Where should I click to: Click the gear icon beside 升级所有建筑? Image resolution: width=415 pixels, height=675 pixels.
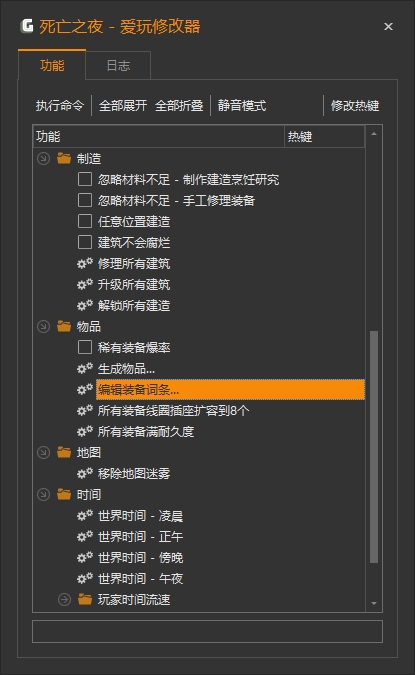pos(85,284)
